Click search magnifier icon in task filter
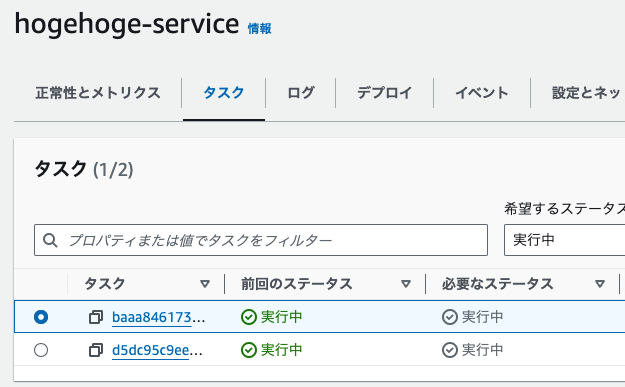 click(50, 240)
